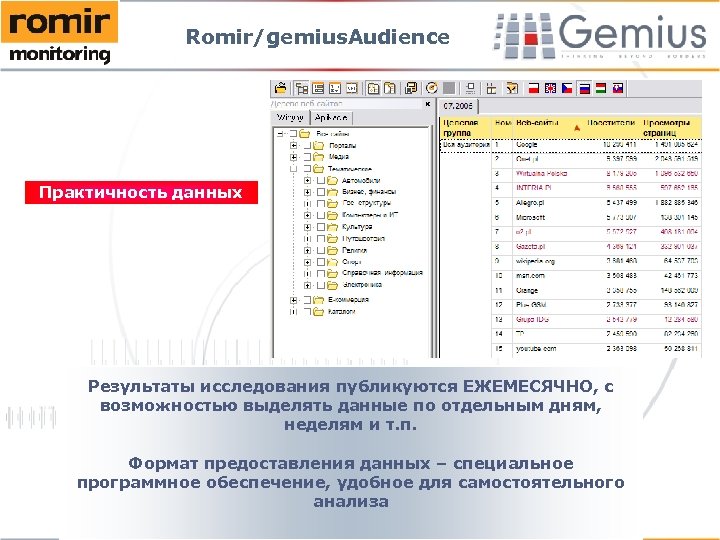Check the Тематические category checkbox
Image resolution: width=720 pixels, height=540 pixels.
coord(307,169)
